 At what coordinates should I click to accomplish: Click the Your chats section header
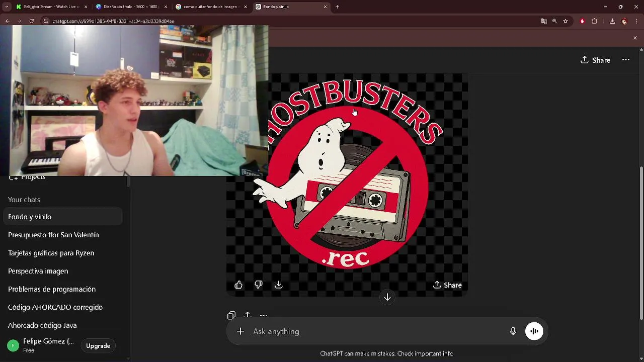24,200
